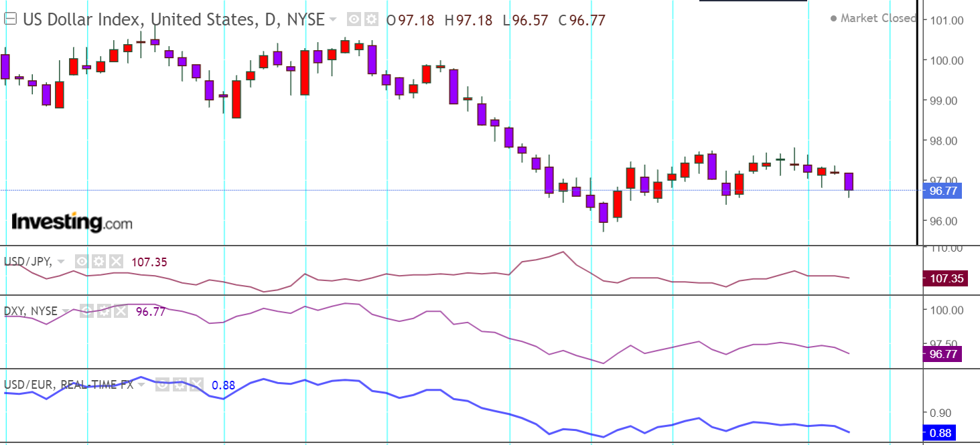This screenshot has width=980, height=445.
Task: Click the low value L96.57
Action: [524, 20]
